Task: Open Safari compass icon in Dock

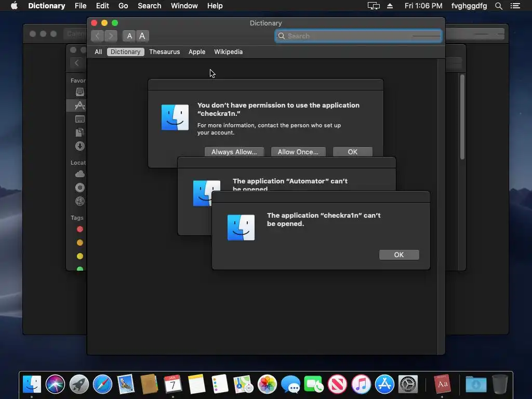Action: coord(102,384)
